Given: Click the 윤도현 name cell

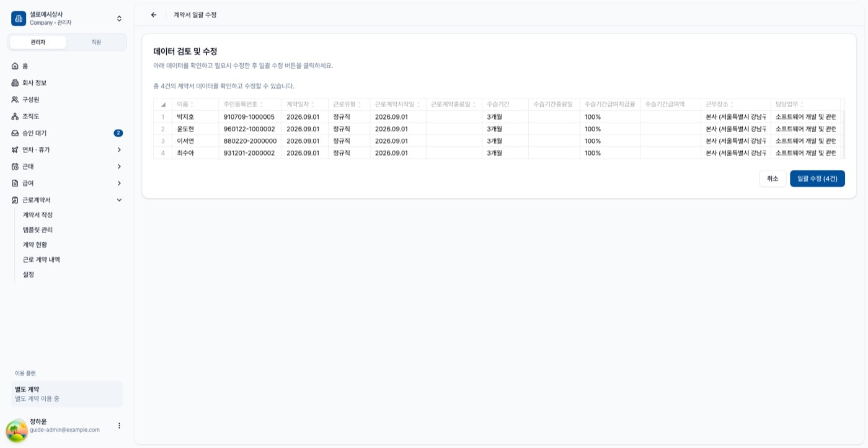Looking at the screenshot, I should point(195,129).
